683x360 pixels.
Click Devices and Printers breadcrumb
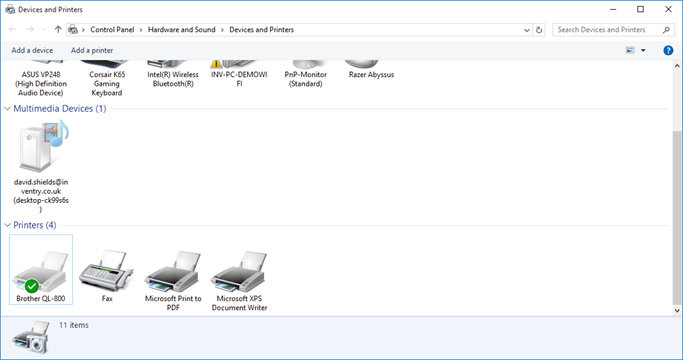pos(261,30)
